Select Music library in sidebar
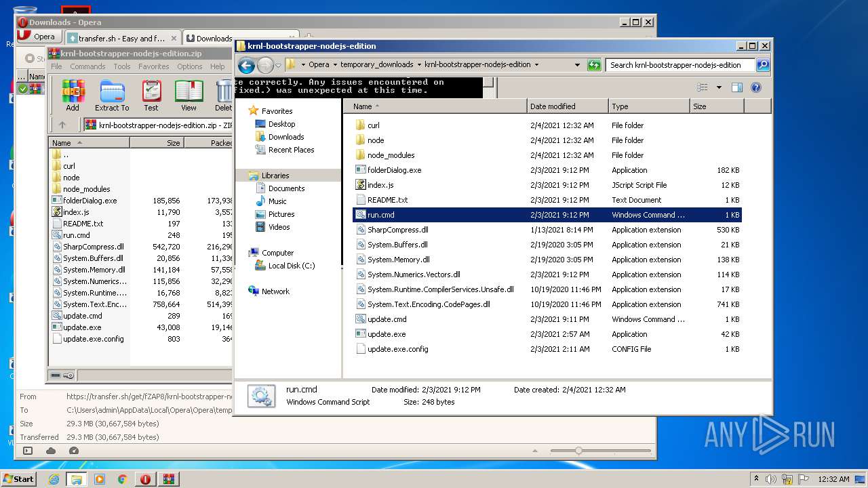Image resolution: width=868 pixels, height=488 pixels. [x=277, y=201]
